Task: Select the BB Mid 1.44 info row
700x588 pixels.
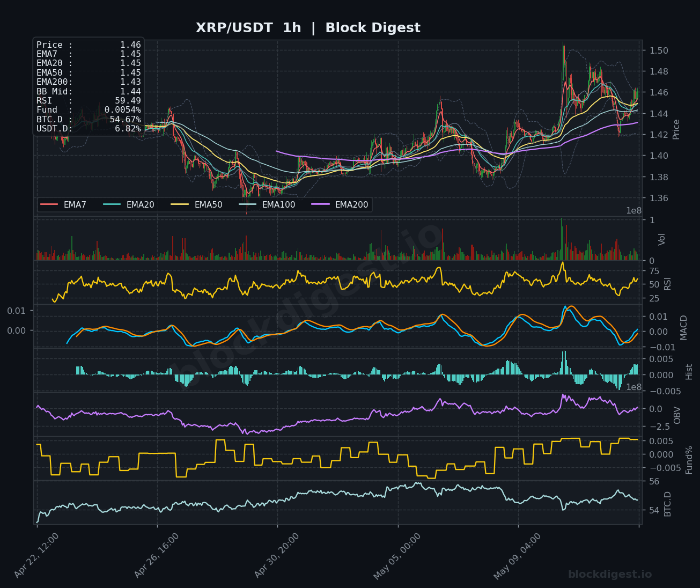Action: tap(89, 92)
